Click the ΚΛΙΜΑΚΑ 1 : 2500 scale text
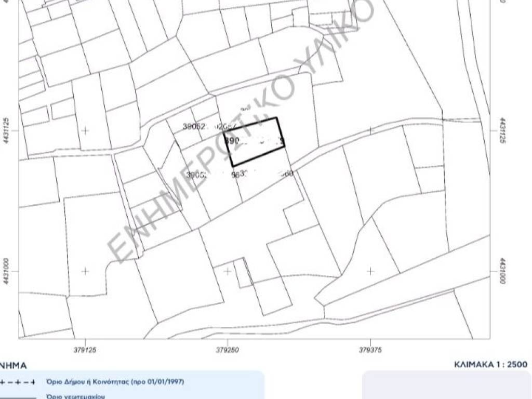532x399 pixels. tap(491, 364)
